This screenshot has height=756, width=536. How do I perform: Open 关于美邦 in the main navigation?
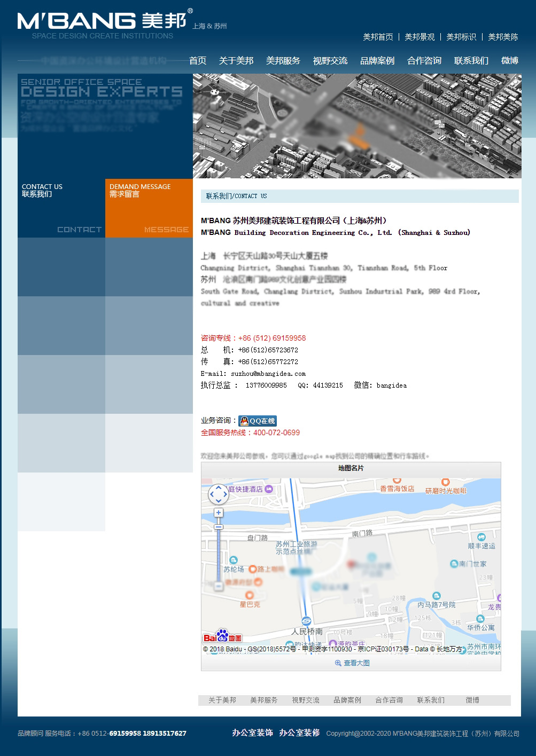point(236,61)
